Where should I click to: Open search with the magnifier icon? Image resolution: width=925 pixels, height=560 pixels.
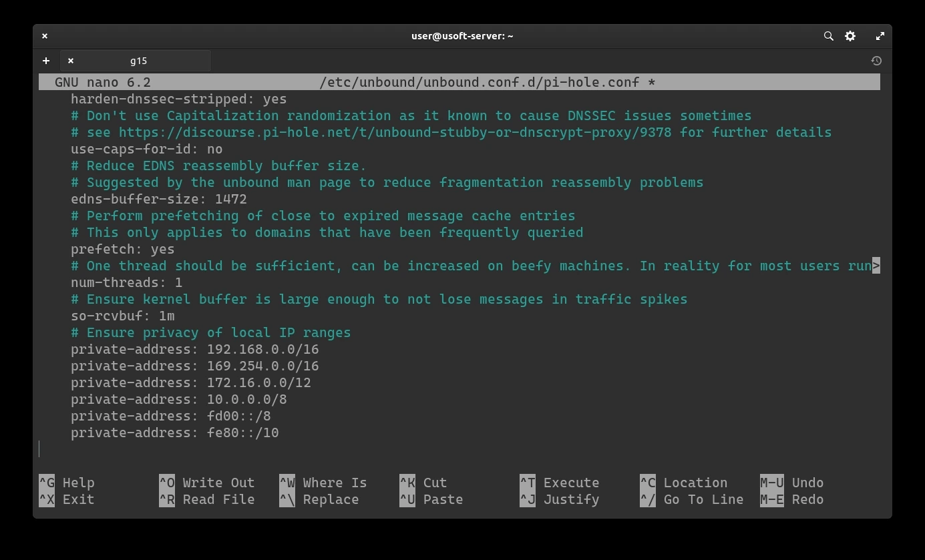(828, 36)
